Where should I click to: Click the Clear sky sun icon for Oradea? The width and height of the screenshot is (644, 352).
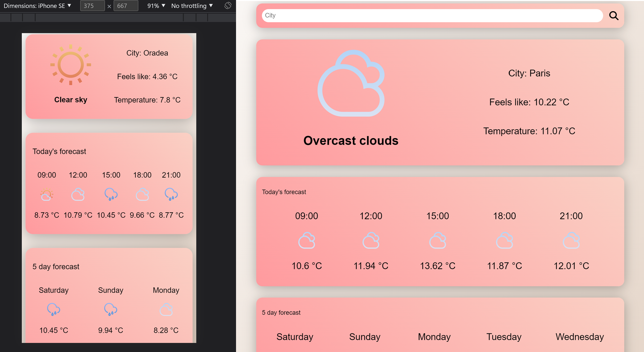click(70, 65)
